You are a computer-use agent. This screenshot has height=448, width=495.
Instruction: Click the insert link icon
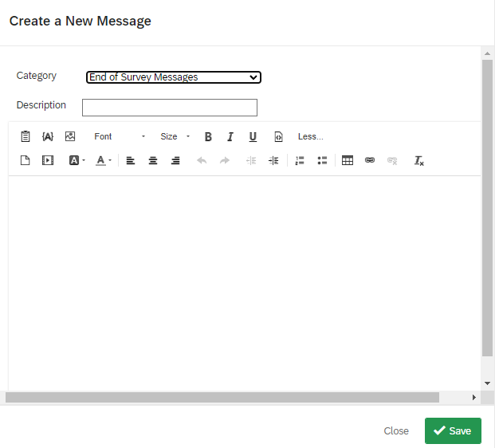point(370,160)
